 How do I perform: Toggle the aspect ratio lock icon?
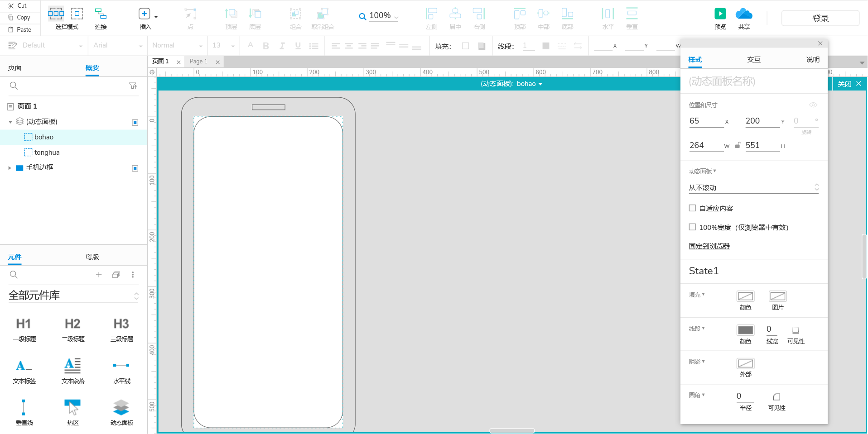[738, 145]
